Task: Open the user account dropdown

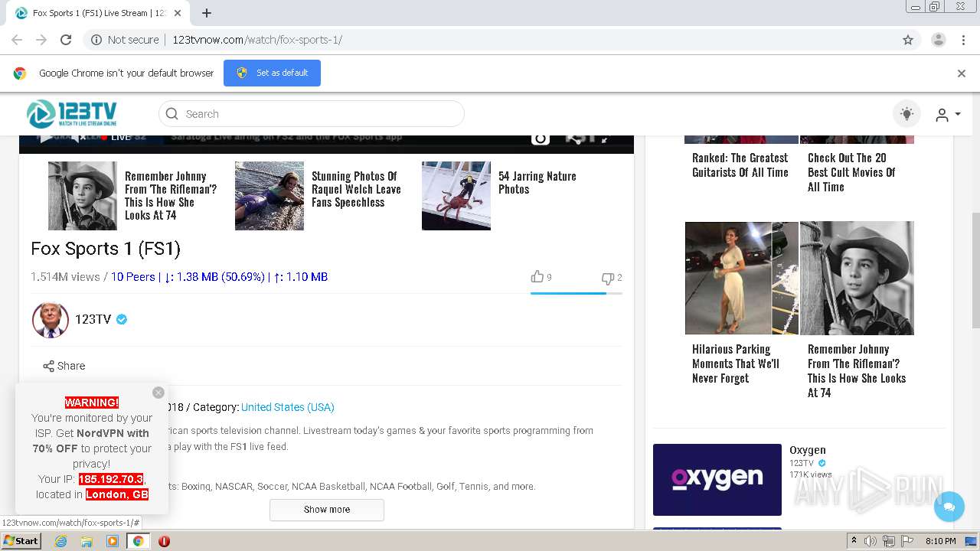Action: tap(947, 115)
